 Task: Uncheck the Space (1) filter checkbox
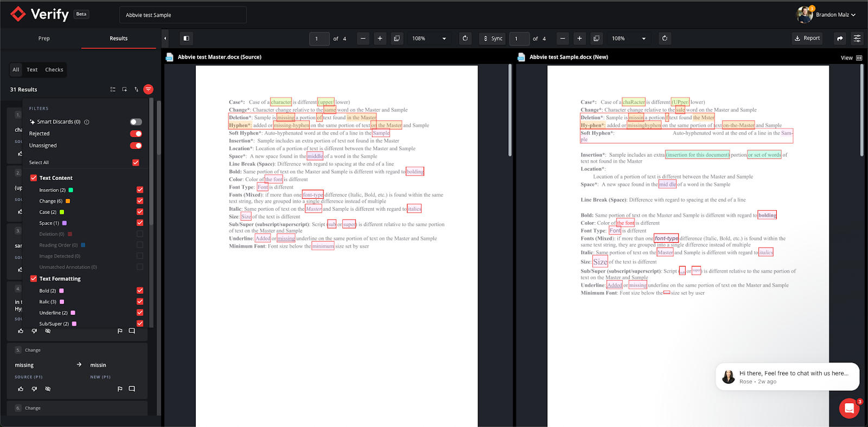pyautogui.click(x=140, y=223)
